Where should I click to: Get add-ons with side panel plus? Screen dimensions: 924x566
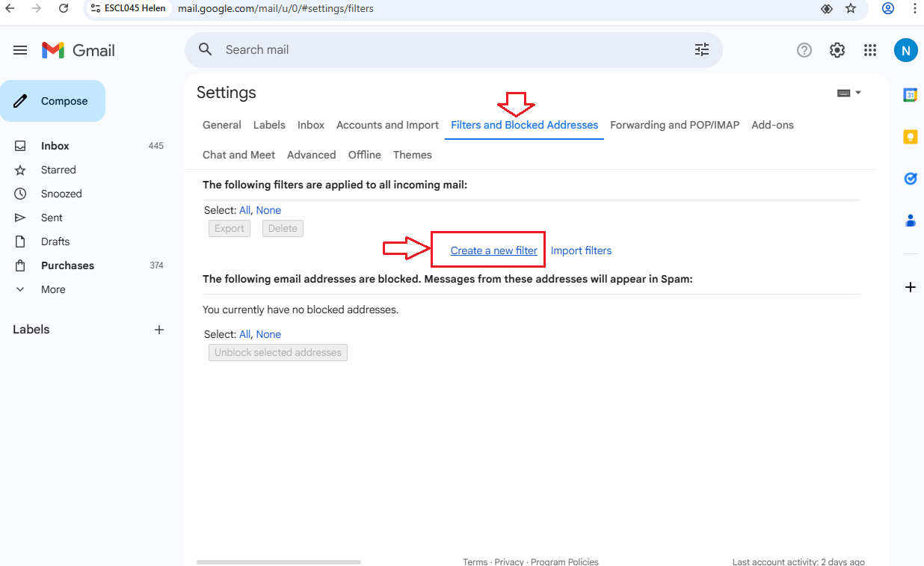pyautogui.click(x=910, y=287)
